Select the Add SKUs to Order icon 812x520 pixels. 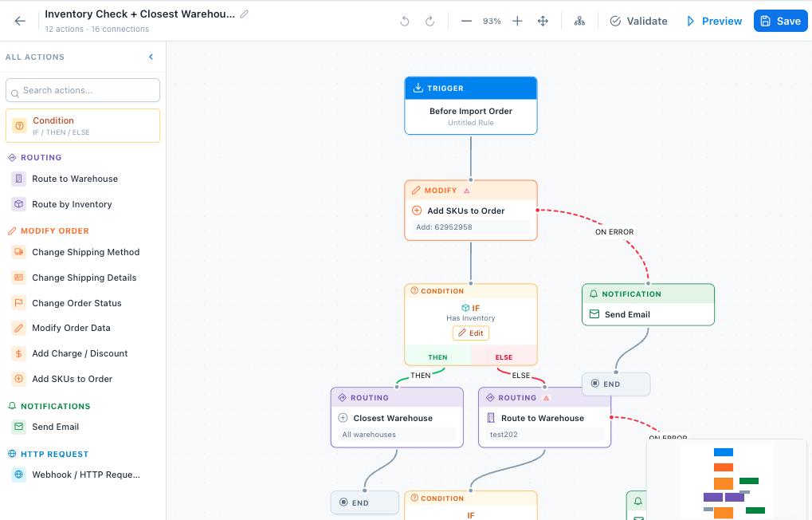18,379
